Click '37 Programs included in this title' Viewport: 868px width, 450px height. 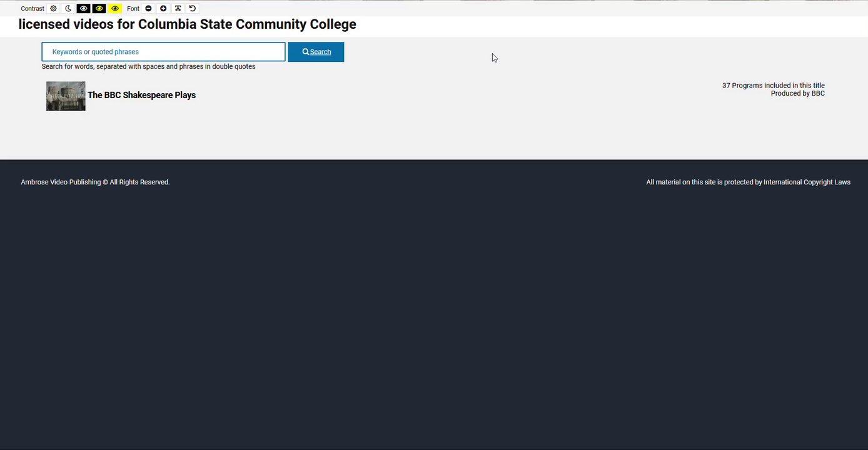[x=774, y=86]
